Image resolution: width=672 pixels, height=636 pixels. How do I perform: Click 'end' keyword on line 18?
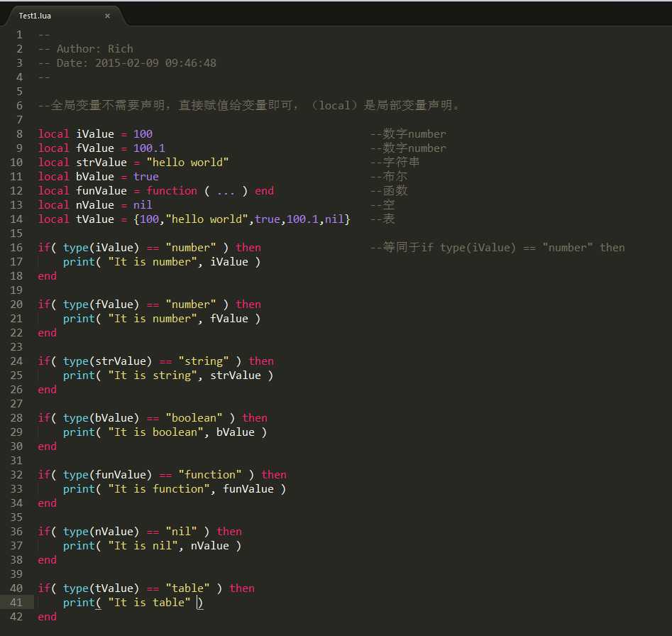point(47,276)
